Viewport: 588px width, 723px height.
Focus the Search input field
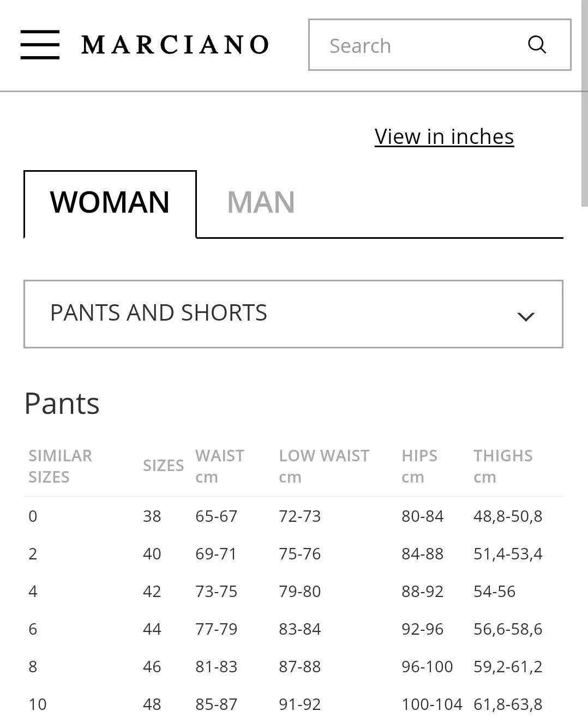coord(440,45)
